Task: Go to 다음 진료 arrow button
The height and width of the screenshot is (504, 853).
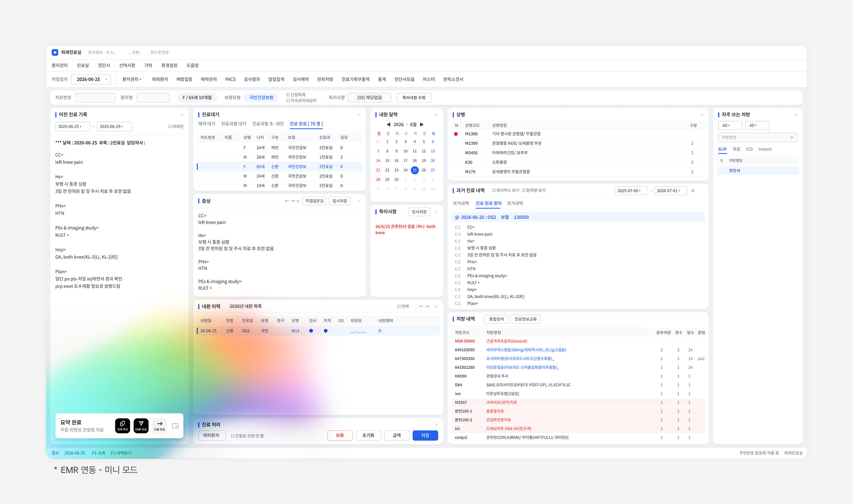Action: click(x=160, y=425)
